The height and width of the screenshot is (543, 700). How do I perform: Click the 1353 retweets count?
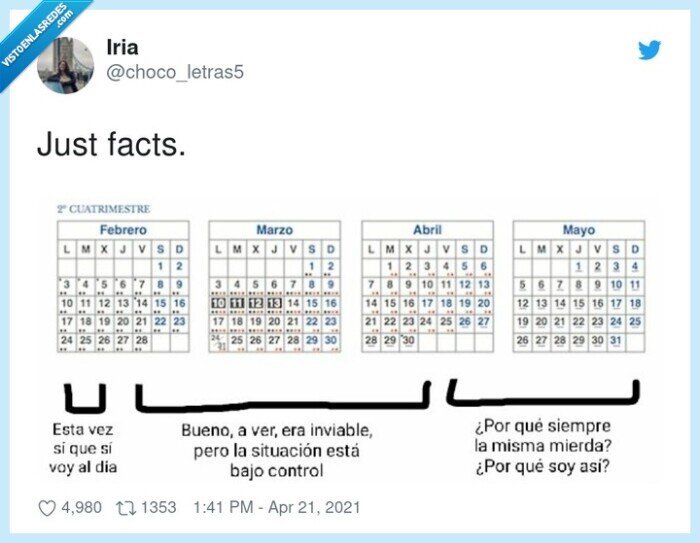pos(158,508)
